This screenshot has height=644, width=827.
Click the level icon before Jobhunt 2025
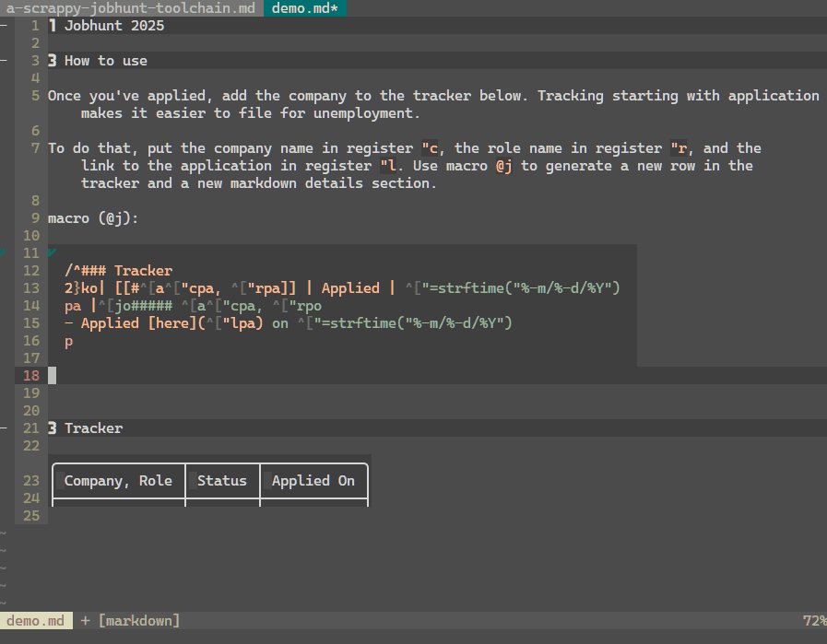point(53,26)
